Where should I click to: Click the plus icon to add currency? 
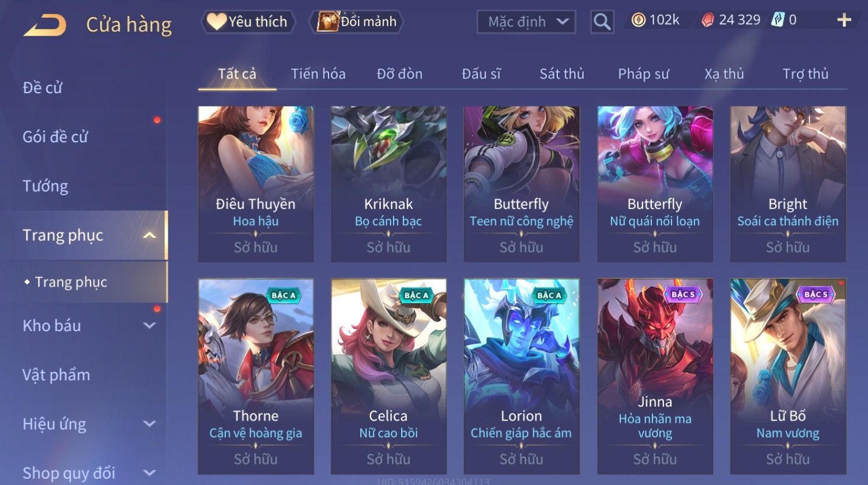(844, 20)
